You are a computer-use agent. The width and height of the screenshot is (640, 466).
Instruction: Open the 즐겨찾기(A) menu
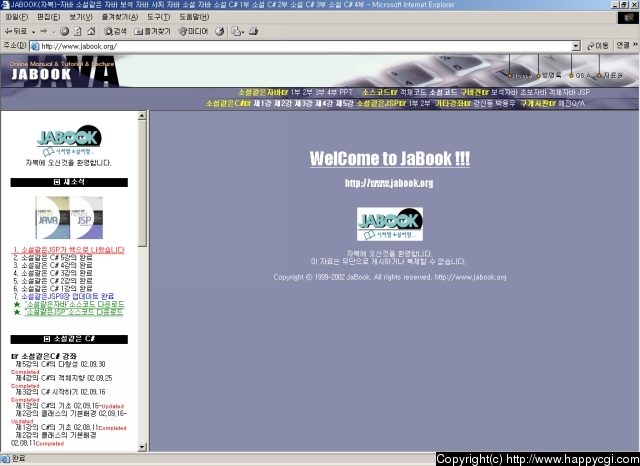pos(120,17)
